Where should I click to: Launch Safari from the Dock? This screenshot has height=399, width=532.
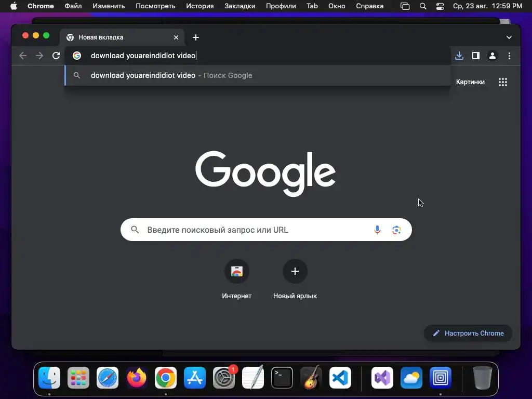tap(108, 378)
